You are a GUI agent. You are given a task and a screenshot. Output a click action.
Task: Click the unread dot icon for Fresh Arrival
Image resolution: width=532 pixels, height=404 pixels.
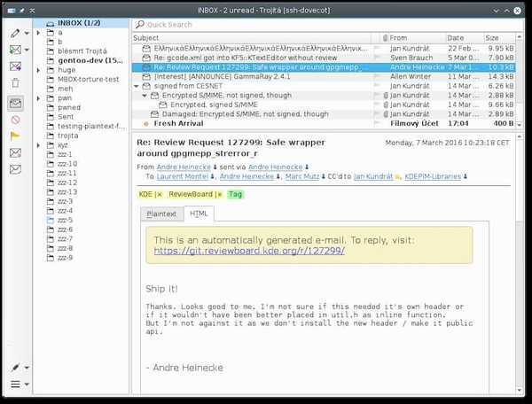[x=146, y=124]
